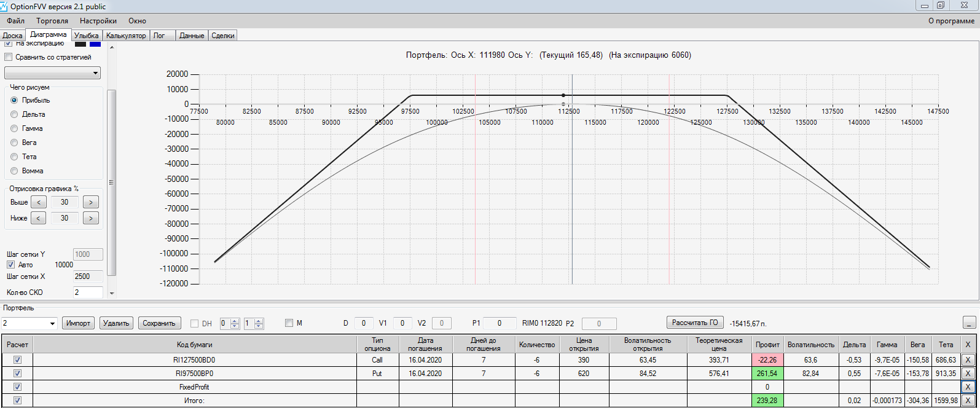
Task: Toggle the M checkbox
Action: [x=289, y=323]
